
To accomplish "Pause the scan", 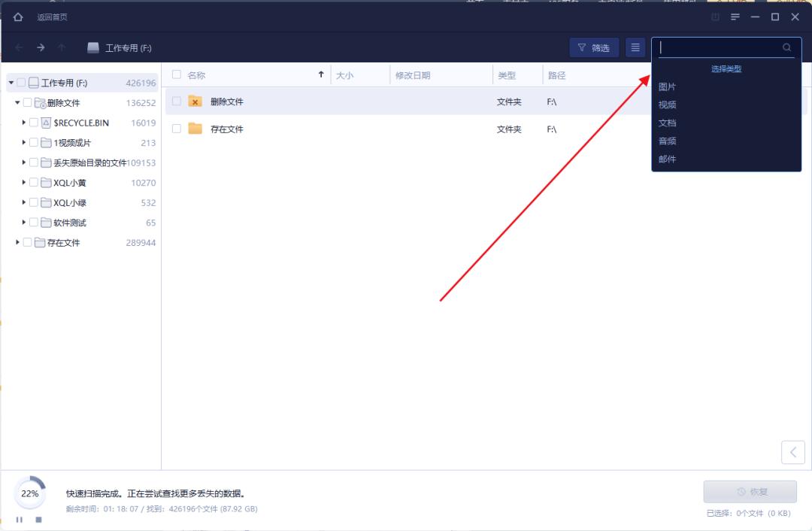I will [x=19, y=520].
